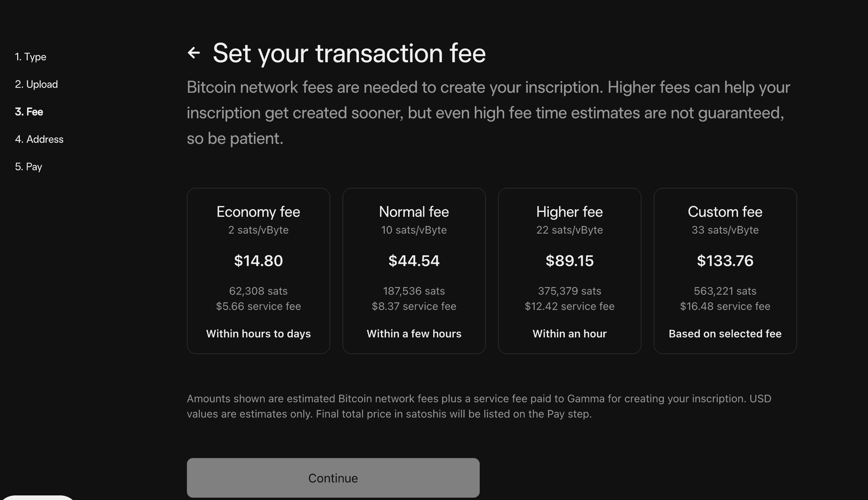Click the back arrow beside the heading

pyautogui.click(x=194, y=53)
